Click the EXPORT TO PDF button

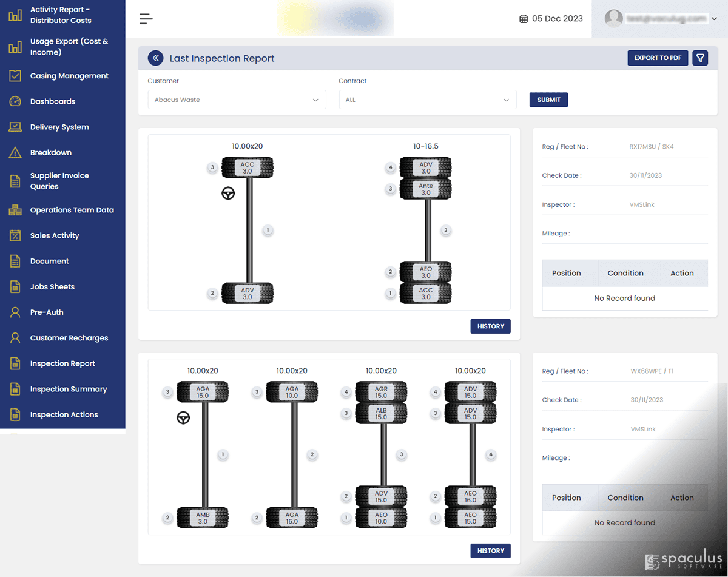(x=658, y=58)
